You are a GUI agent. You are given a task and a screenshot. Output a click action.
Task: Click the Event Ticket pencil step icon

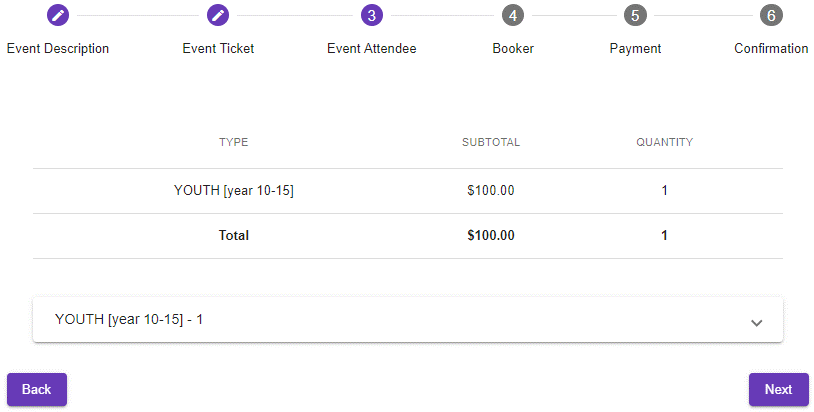click(x=218, y=15)
